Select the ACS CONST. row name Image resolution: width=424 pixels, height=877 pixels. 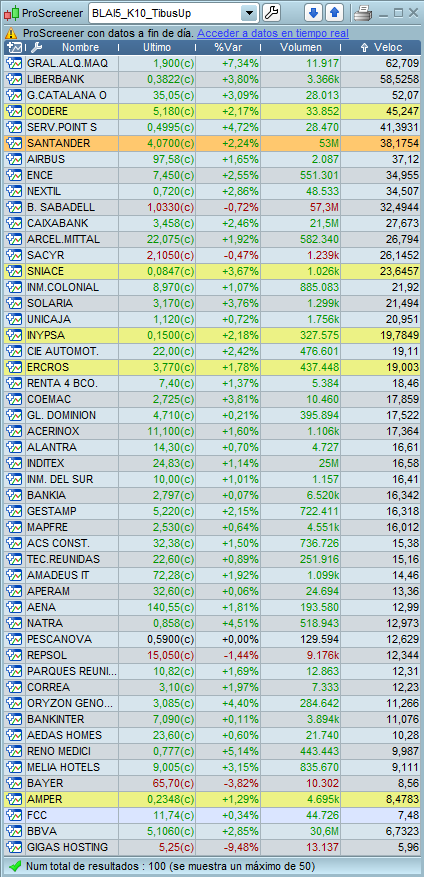click(x=58, y=544)
